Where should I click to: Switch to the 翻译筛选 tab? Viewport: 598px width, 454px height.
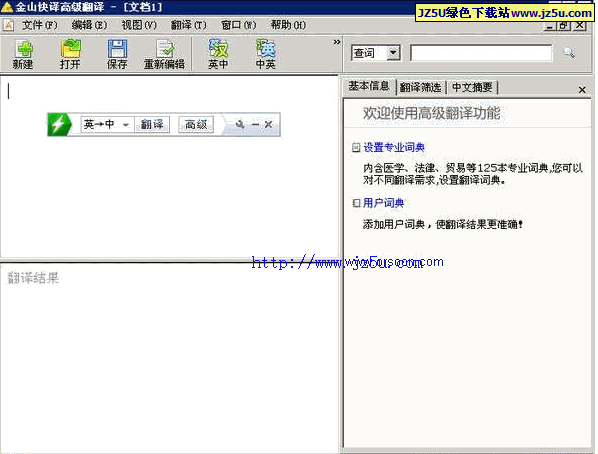coord(420,87)
